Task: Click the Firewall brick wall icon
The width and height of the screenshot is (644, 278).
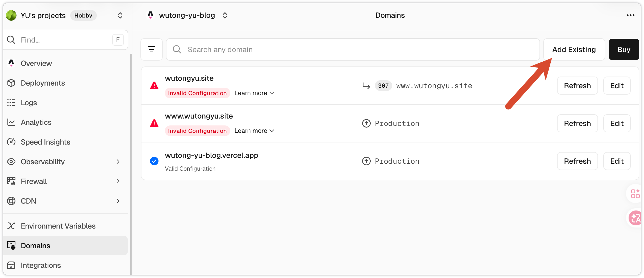Action: coord(11,181)
